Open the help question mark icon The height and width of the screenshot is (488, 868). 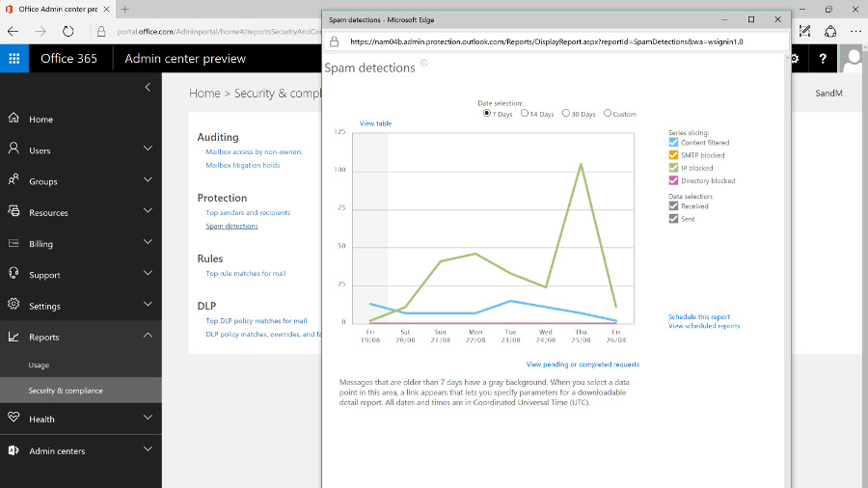tap(823, 59)
